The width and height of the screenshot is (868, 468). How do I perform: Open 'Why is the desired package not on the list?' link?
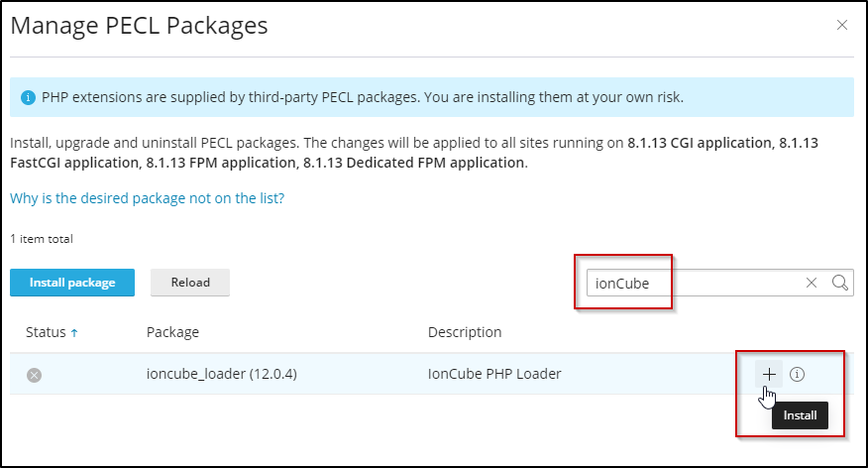point(147,198)
